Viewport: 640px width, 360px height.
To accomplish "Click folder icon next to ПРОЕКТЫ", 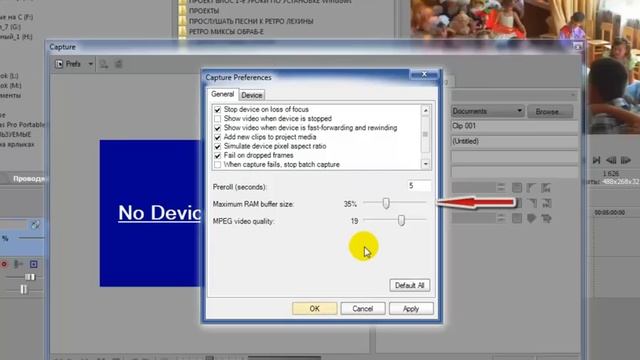I will click(182, 11).
